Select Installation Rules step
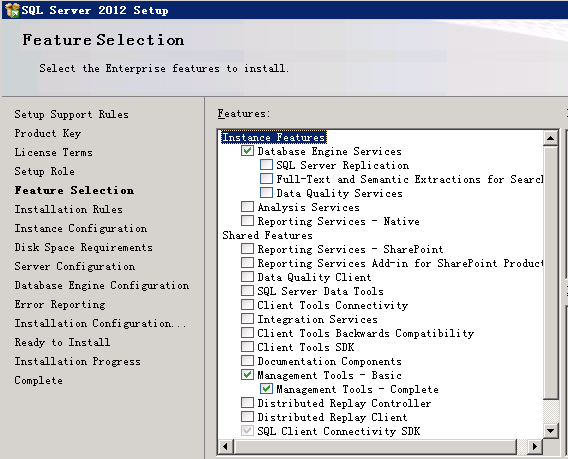The image size is (568, 459). tap(68, 209)
